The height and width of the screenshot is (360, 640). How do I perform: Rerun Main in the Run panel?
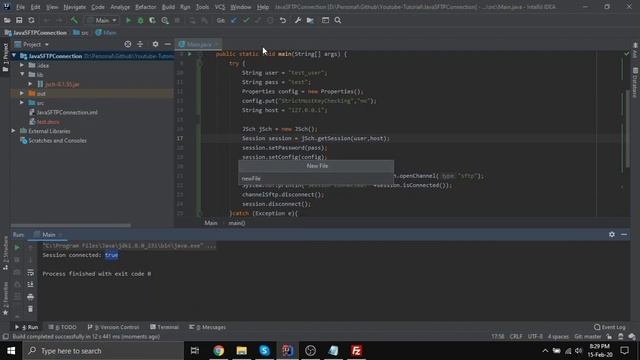(x=17, y=247)
